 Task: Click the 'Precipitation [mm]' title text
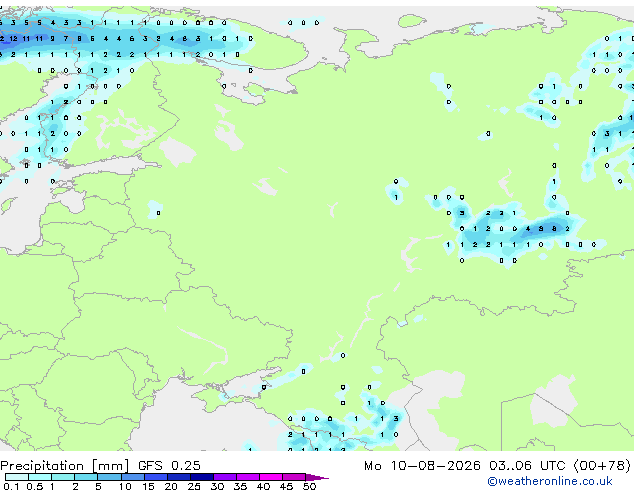coord(65,466)
